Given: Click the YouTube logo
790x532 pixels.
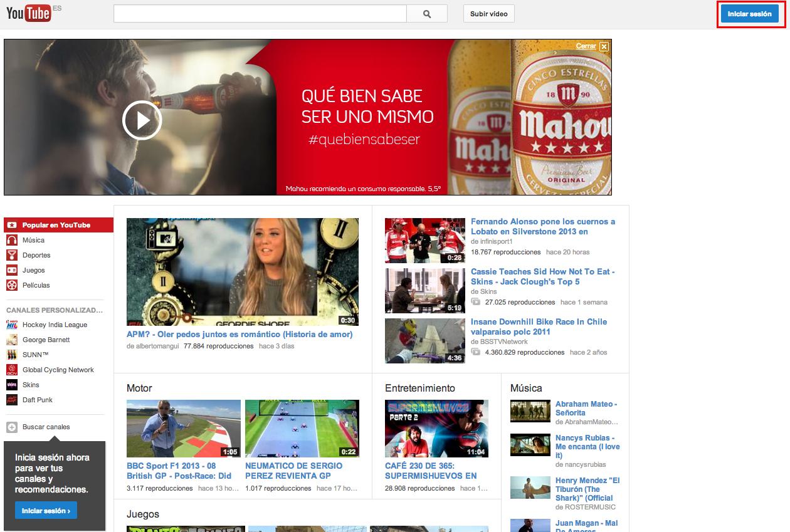Looking at the screenshot, I should tap(29, 13).
